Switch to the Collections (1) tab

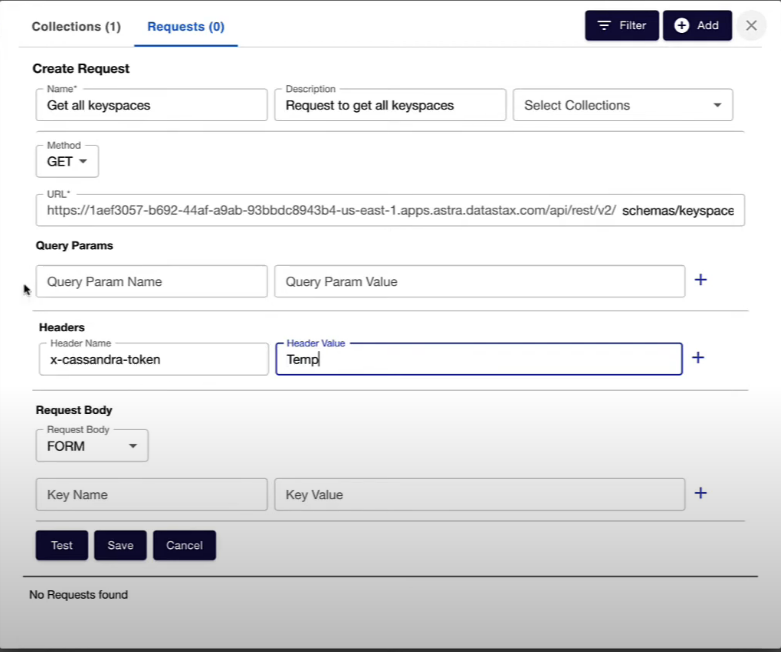pyautogui.click(x=76, y=26)
